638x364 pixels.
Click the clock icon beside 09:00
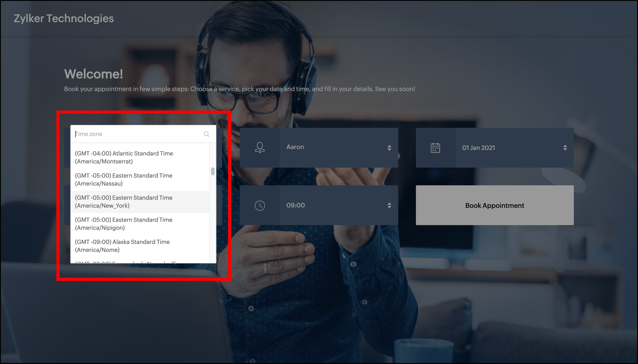259,205
